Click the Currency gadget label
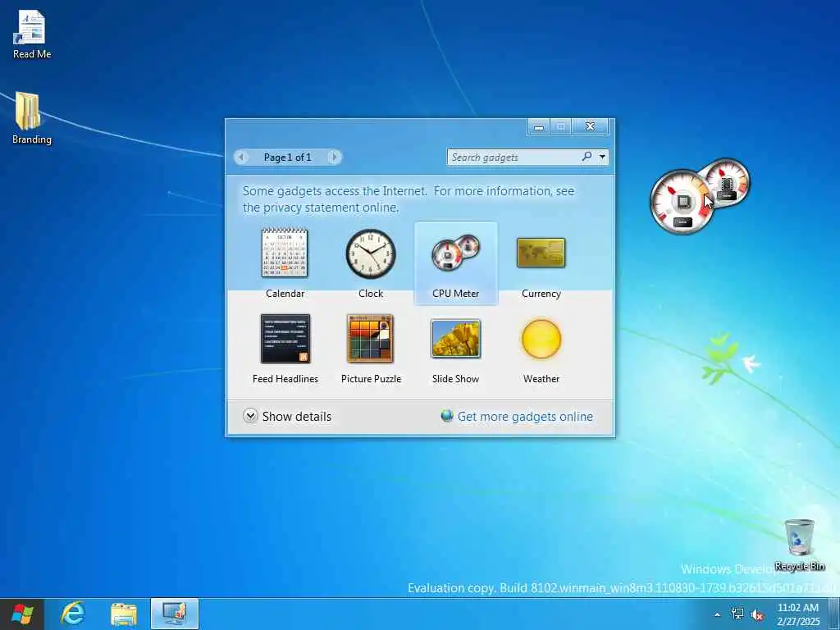This screenshot has height=630, width=840. [x=541, y=294]
